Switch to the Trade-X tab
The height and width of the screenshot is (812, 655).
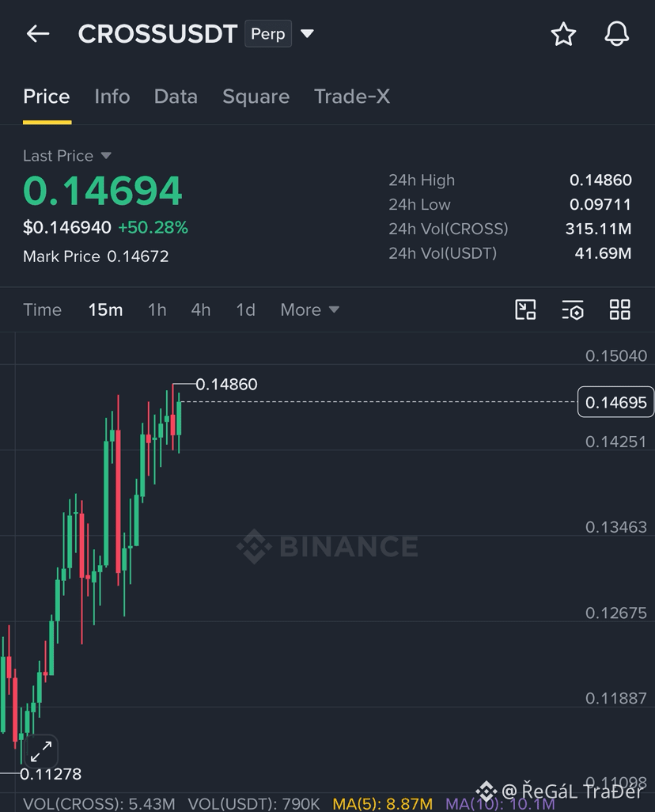[352, 97]
